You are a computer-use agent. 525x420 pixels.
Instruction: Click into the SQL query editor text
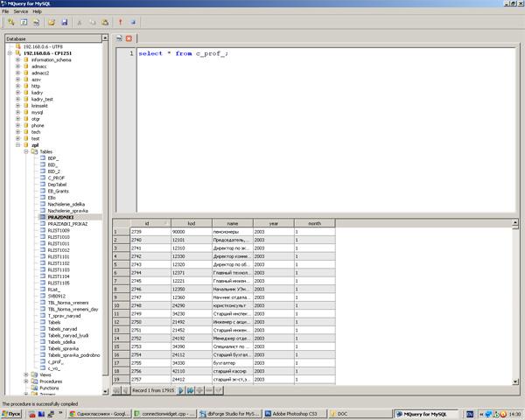(x=183, y=53)
